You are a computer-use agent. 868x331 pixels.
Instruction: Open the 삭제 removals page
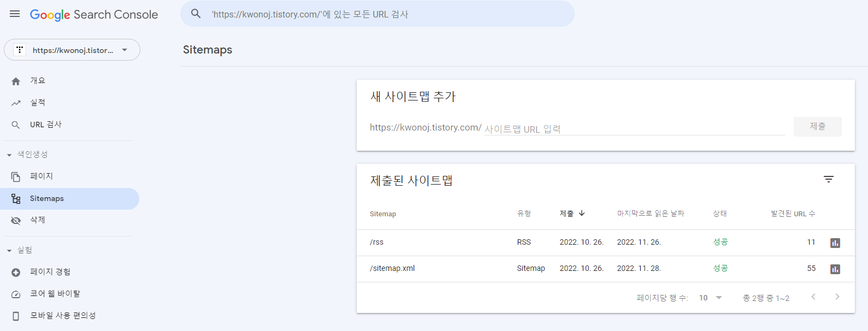[x=38, y=220]
